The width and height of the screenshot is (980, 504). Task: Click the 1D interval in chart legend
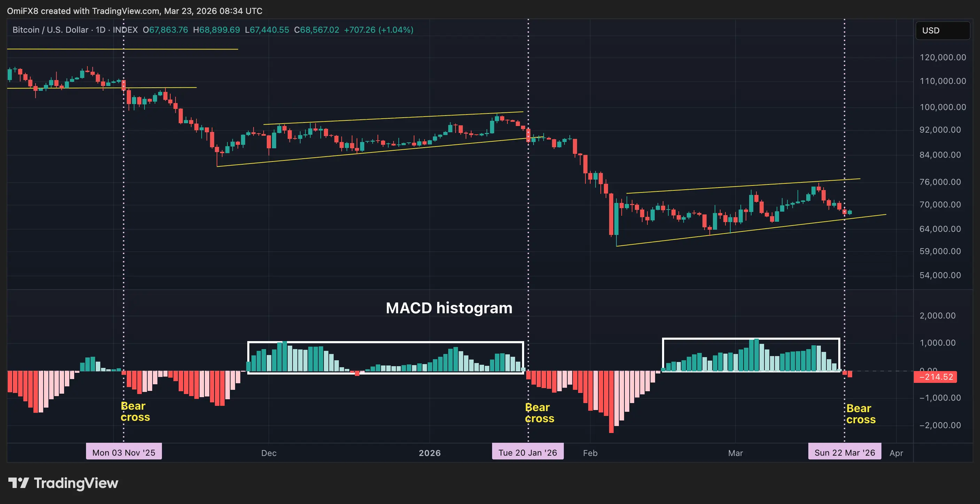pyautogui.click(x=100, y=30)
